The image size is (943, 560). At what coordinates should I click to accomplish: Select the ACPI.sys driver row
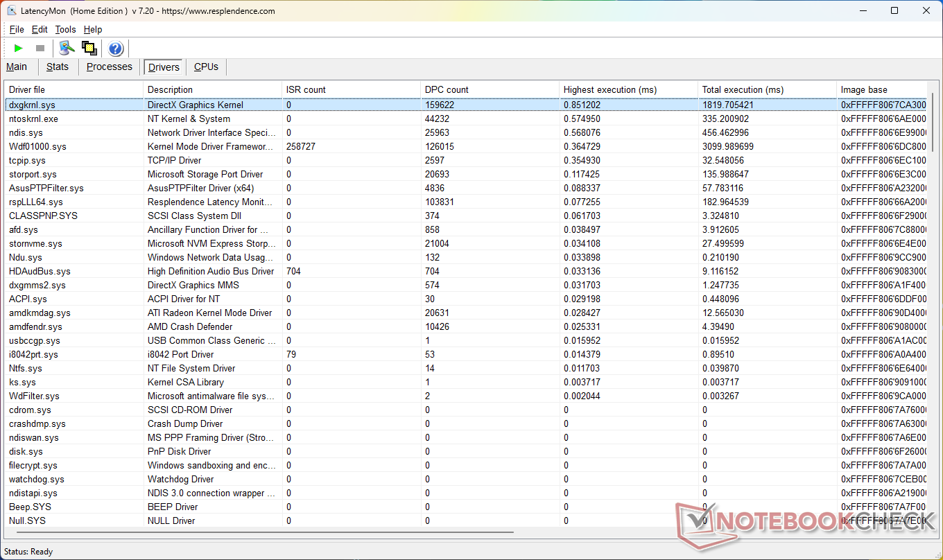pos(465,299)
